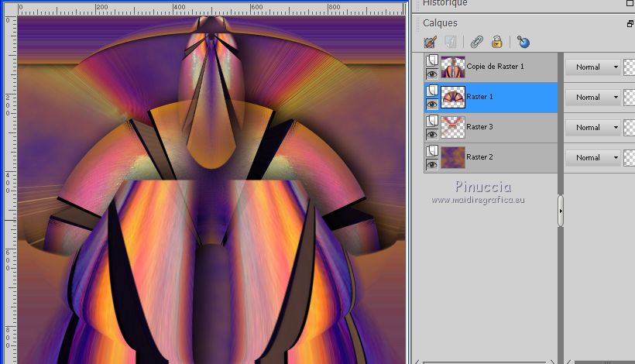Click the padlock lock transparency icon

(497, 42)
